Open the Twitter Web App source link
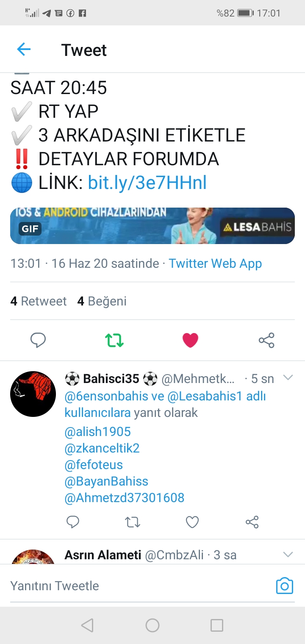The height and width of the screenshot is (644, 305). [x=215, y=263]
